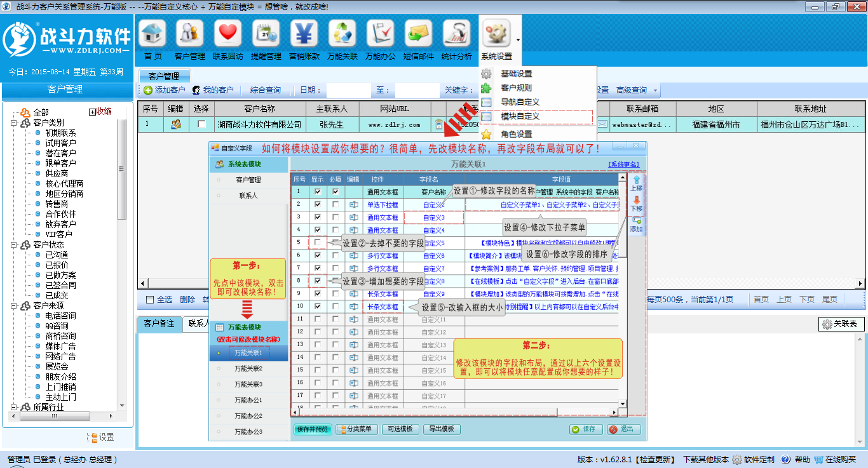Click the 收缩 collapse-all toggle
The width and height of the screenshot is (868, 468).
pos(100,112)
